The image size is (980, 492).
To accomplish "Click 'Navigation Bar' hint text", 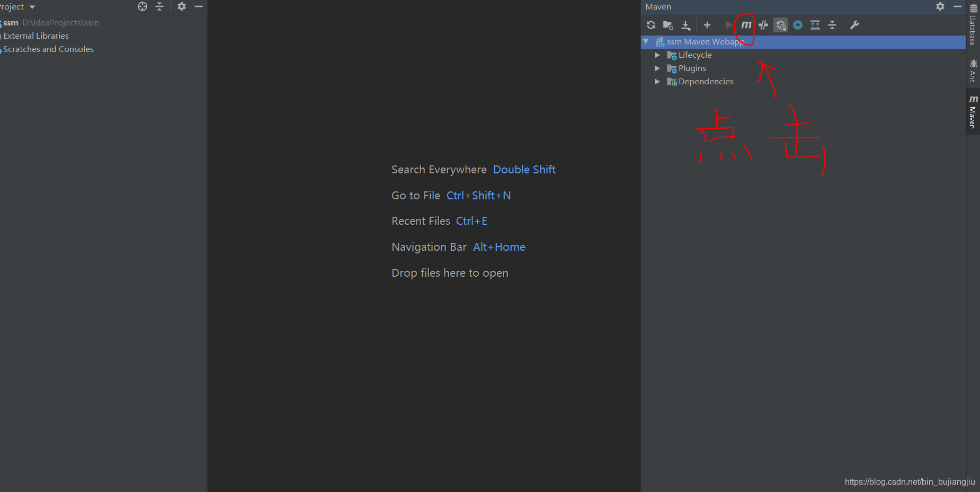I will 429,247.
